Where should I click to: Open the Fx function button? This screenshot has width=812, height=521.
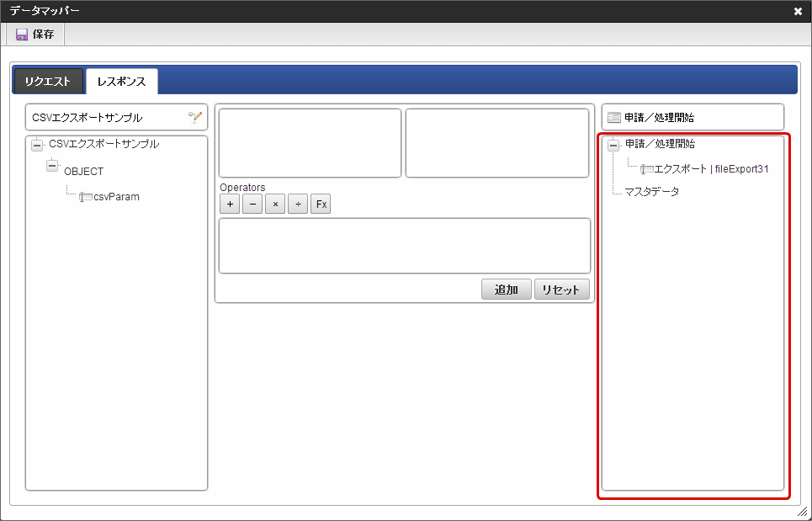tap(321, 204)
